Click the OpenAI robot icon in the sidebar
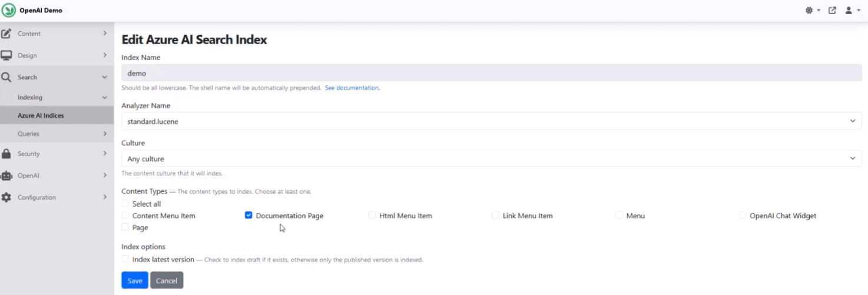 [6, 175]
